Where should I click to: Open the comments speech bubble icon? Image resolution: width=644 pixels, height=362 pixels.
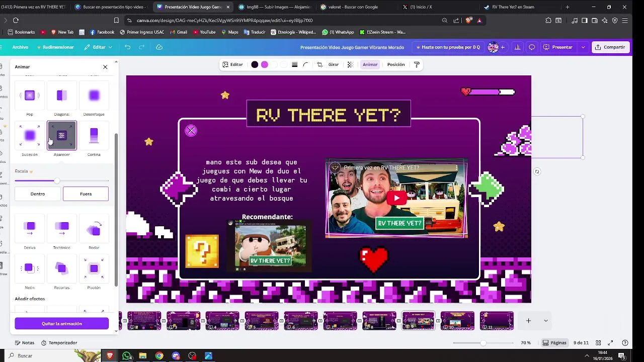pos(532,47)
